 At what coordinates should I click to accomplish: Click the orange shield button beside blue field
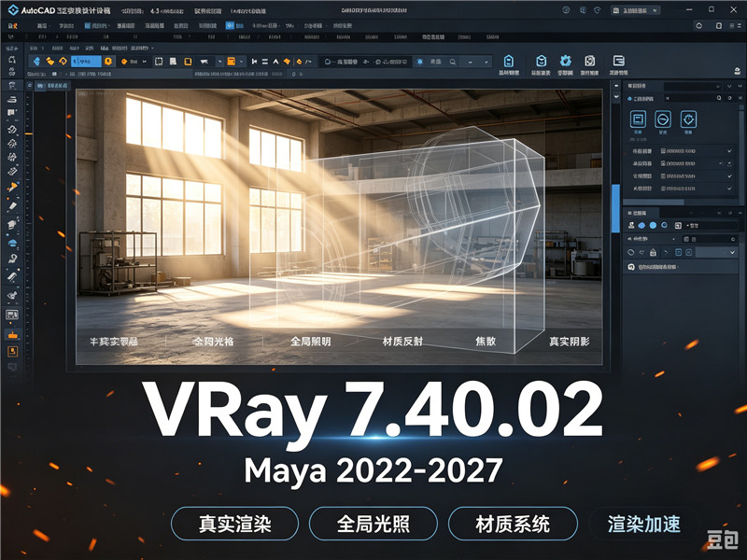pyautogui.click(x=108, y=61)
